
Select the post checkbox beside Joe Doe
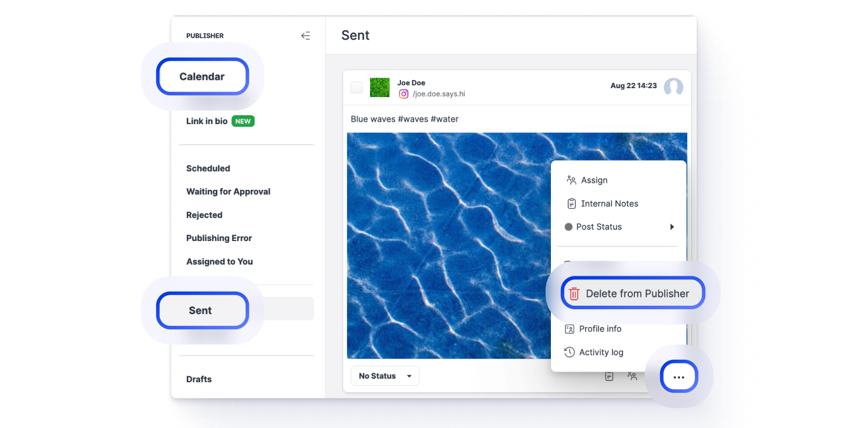(x=356, y=88)
